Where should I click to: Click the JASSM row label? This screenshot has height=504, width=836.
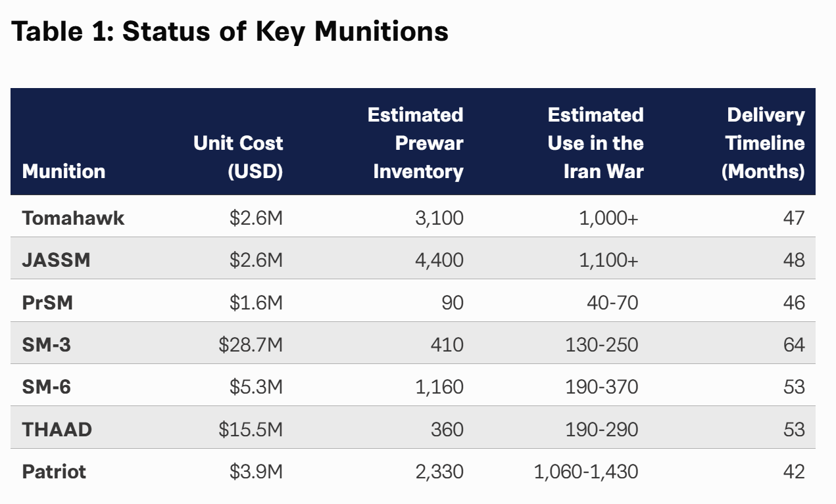(x=56, y=260)
